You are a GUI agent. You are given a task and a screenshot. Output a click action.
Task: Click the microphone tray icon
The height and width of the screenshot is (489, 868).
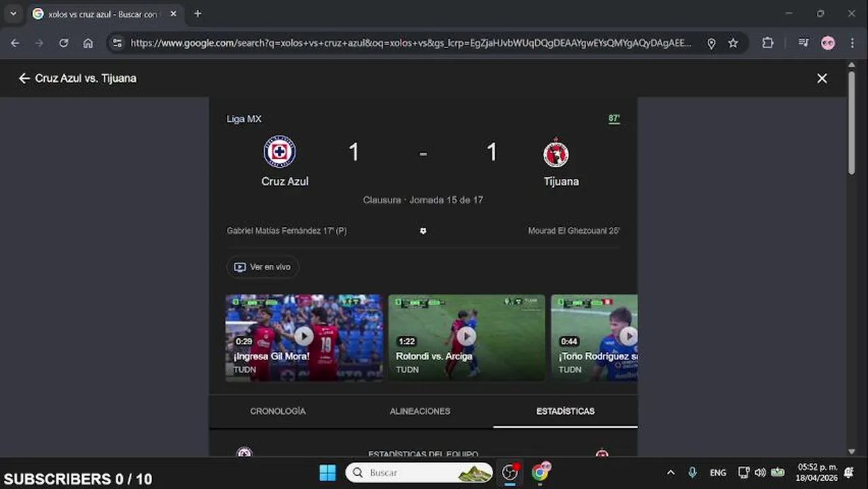coord(692,473)
